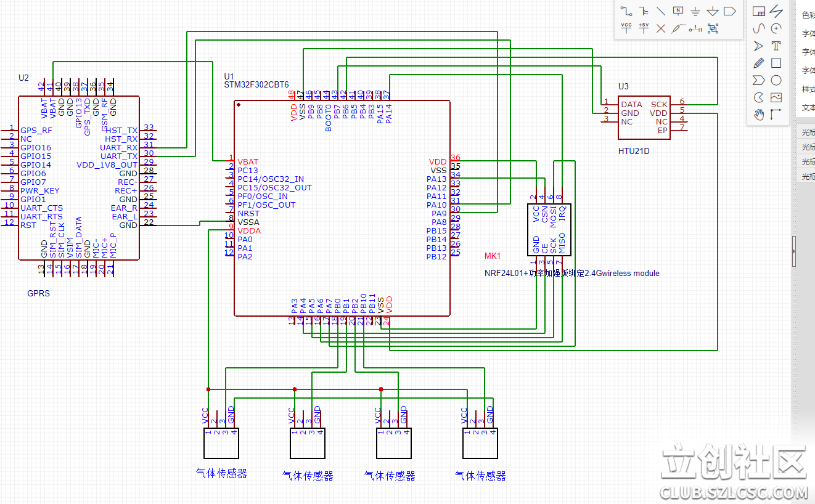
Task: Select the MISO pin label on MK1
Action: pyautogui.click(x=562, y=243)
